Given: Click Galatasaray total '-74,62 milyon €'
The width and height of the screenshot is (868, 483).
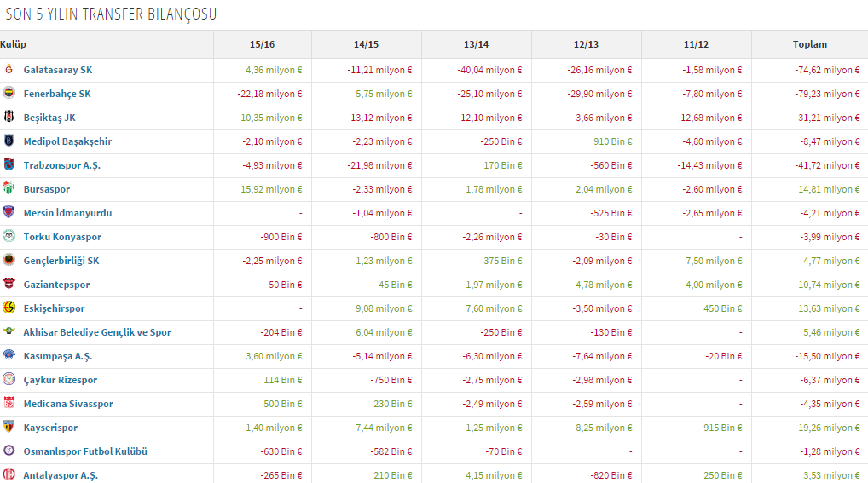Looking at the screenshot, I should 827,70.
